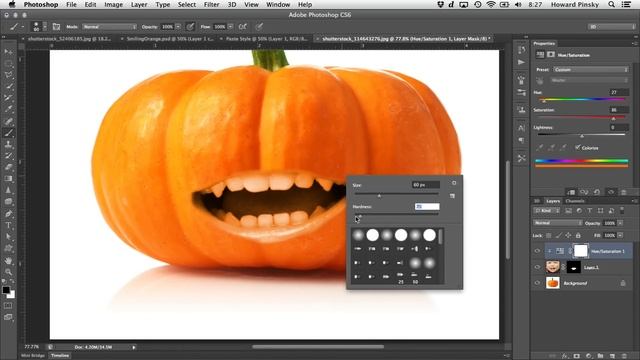This screenshot has height=360, width=640.
Task: Uncheck the Colorize checkbox
Action: tap(578, 147)
